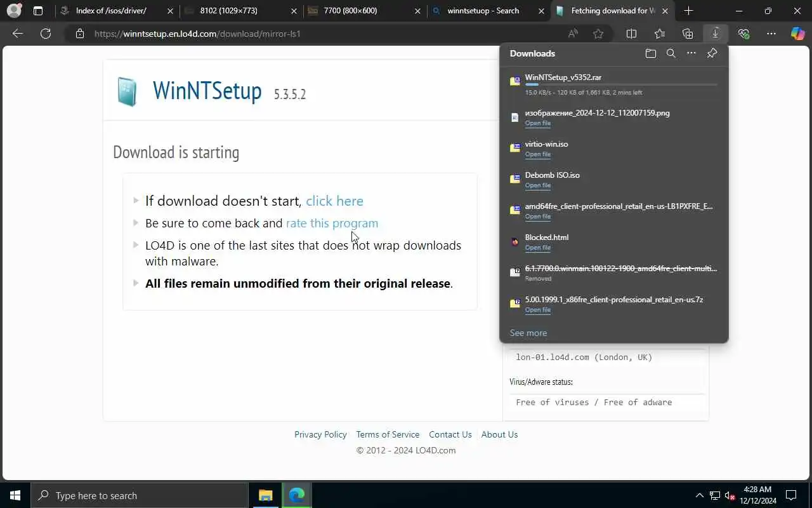Viewport: 812px width, 508px height.
Task: Open the network icon in system tray
Action: [x=715, y=495]
